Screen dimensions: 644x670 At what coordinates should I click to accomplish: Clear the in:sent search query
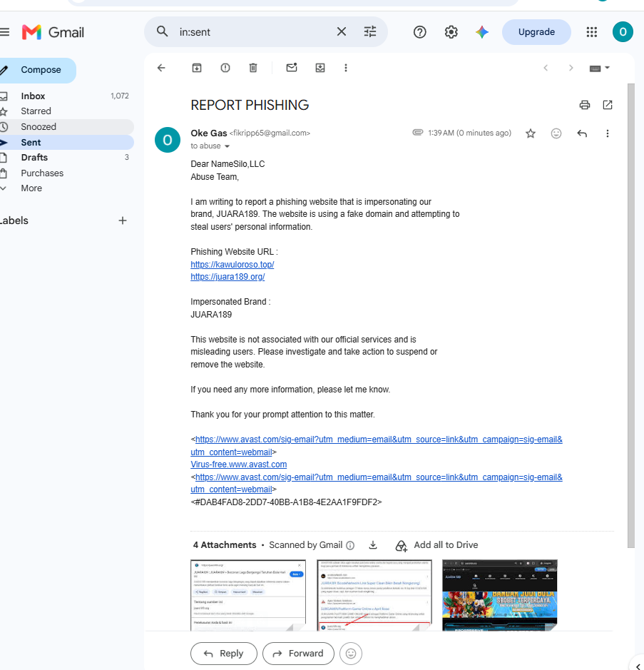(341, 31)
